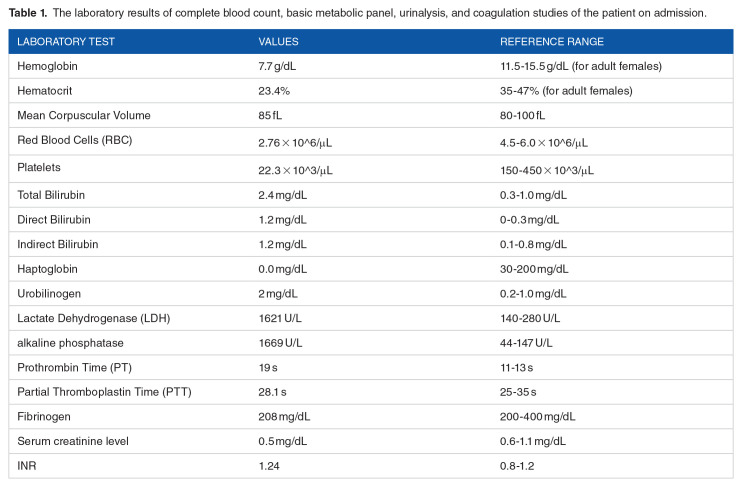
Task: Click the INR value 1.24
Action: 269,467
